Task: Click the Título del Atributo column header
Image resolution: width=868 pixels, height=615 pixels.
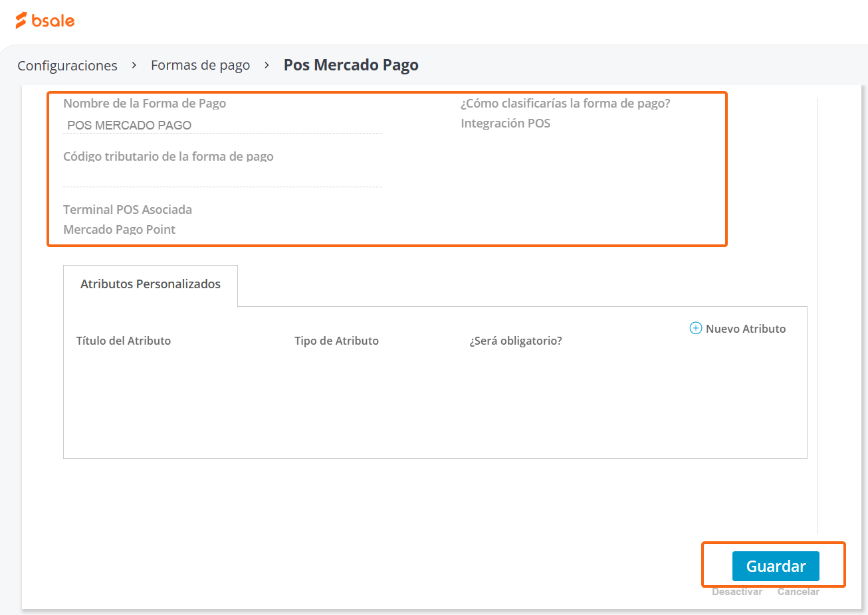Action: [124, 341]
